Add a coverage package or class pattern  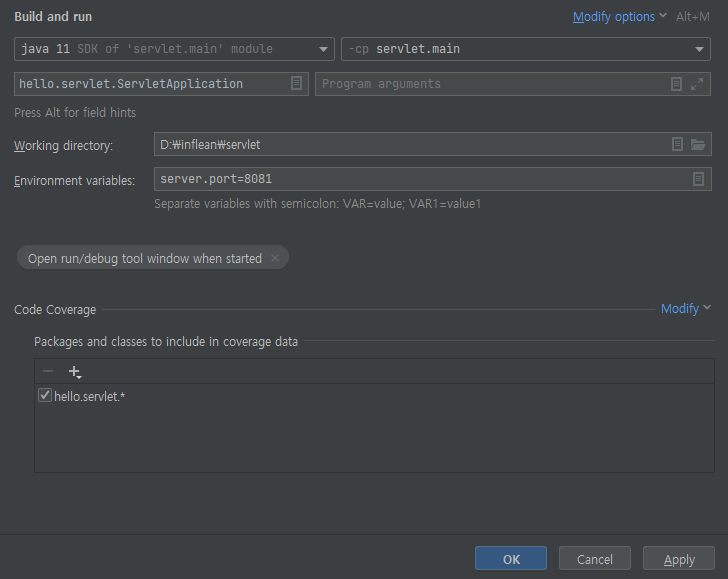tap(75, 372)
